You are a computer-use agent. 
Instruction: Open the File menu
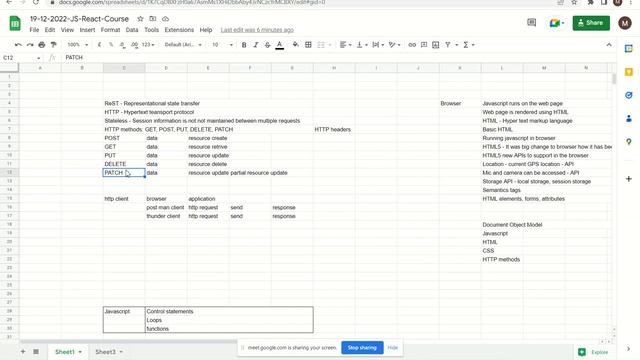tap(34, 30)
